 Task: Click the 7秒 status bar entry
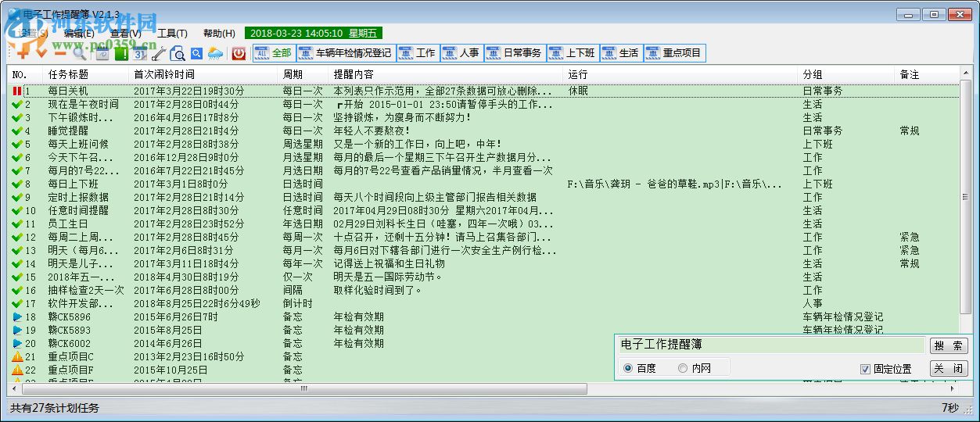(949, 408)
